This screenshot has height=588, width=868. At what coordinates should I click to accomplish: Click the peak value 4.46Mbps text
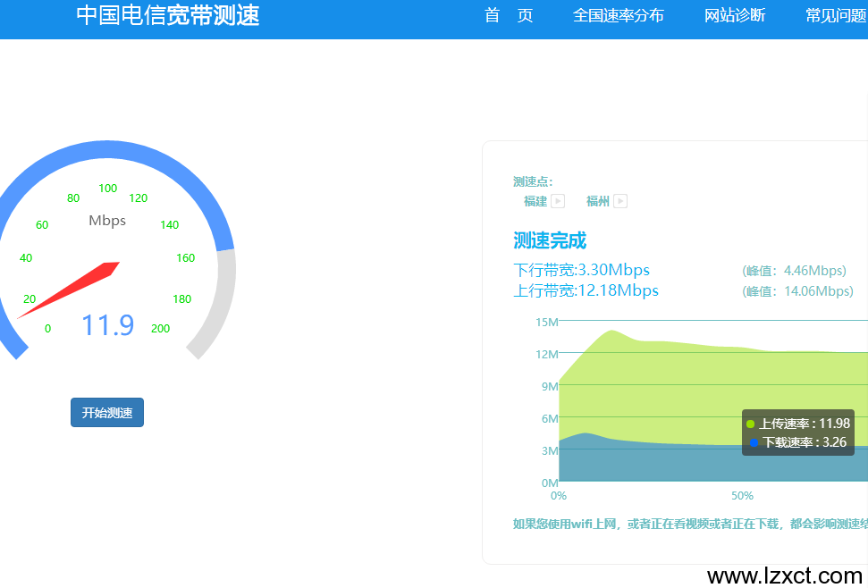pyautogui.click(x=794, y=271)
